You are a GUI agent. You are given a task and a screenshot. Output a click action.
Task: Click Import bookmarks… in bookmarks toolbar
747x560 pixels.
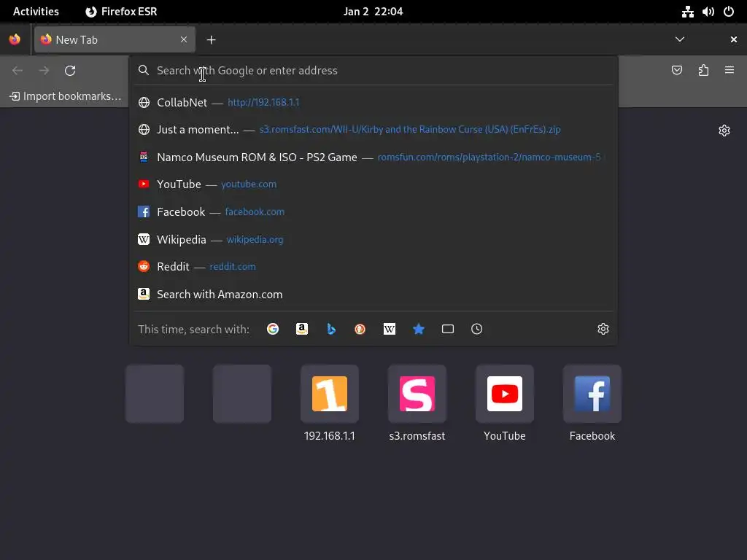click(x=66, y=96)
